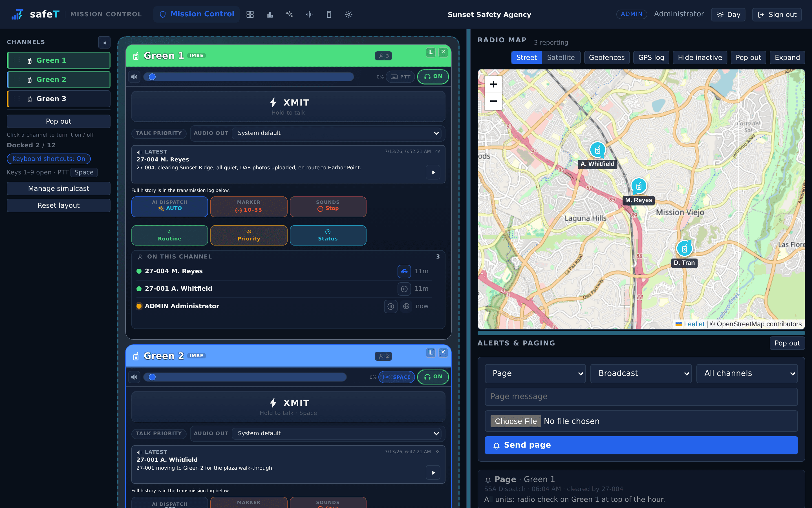Play the latest Green 2 transmission

point(433,473)
